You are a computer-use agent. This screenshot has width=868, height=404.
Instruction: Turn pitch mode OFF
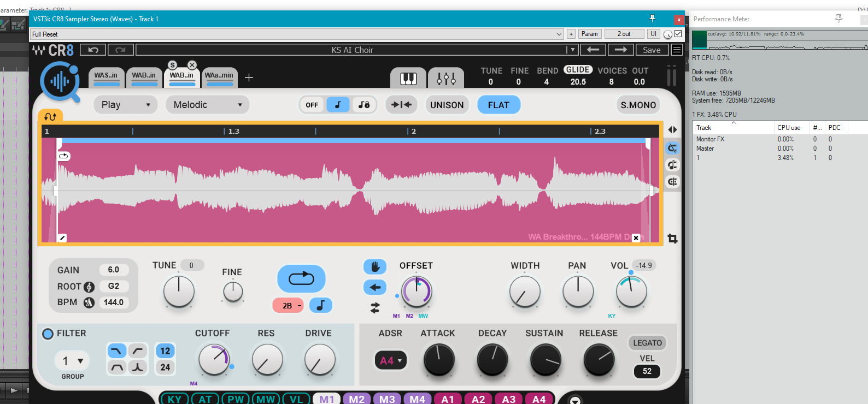pyautogui.click(x=312, y=105)
